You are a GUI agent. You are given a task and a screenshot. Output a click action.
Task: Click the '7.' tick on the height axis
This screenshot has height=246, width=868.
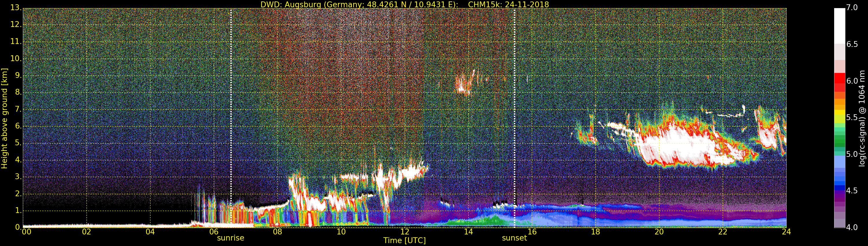pyautogui.click(x=18, y=109)
